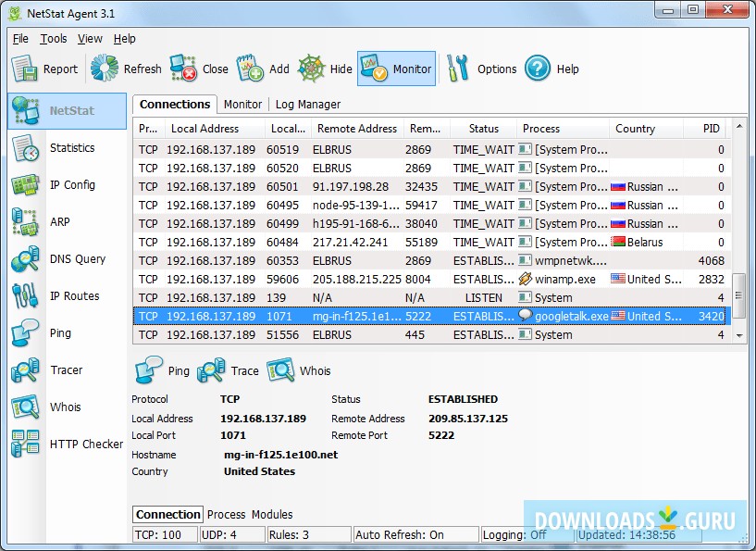Open the Ping sidebar tool
The image size is (756, 551).
[x=67, y=333]
